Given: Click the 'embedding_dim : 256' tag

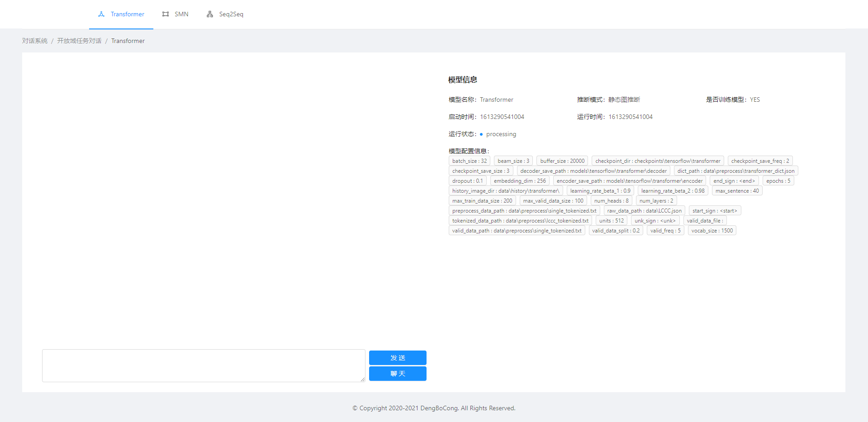Looking at the screenshot, I should coord(520,181).
